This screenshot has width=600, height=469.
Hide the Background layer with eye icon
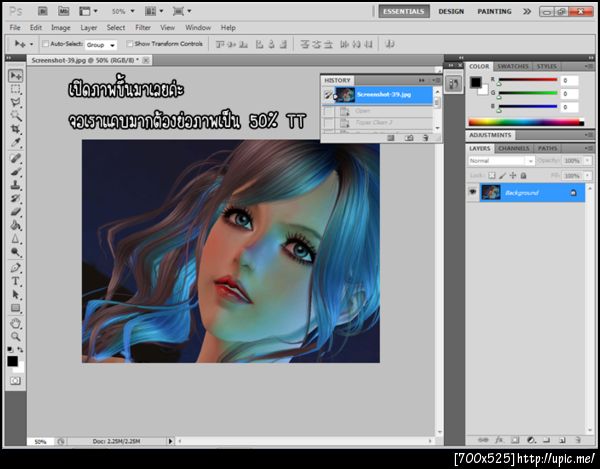[473, 192]
